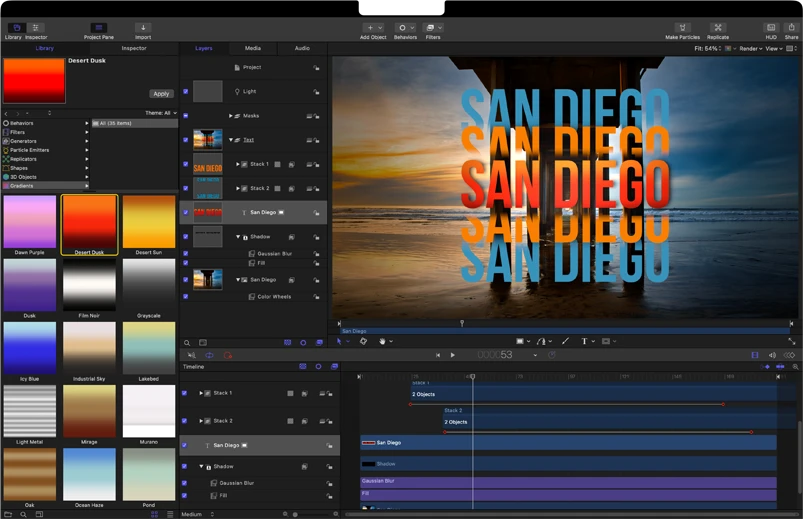
Task: Select the Bezier pen tool
Action: click(541, 341)
